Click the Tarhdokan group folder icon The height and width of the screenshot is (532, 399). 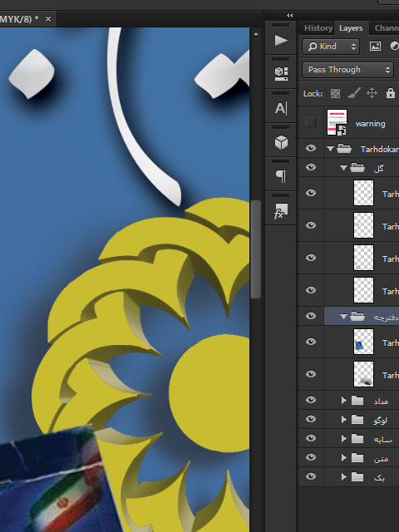click(x=344, y=148)
